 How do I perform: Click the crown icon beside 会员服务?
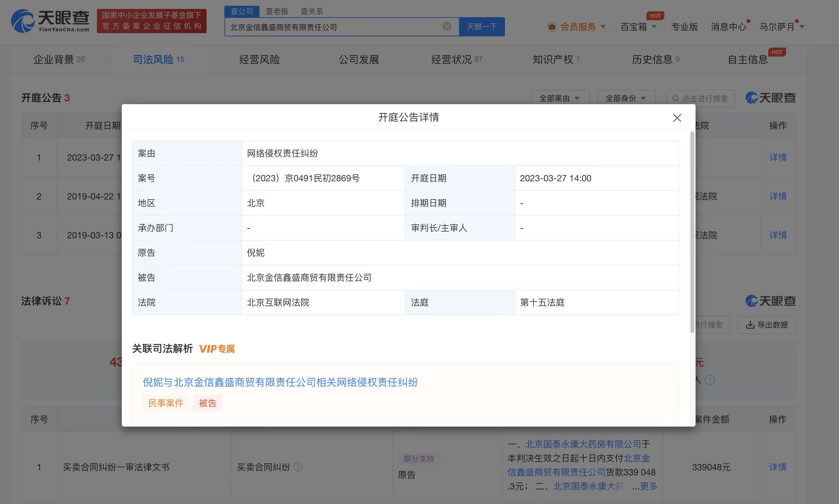pyautogui.click(x=551, y=26)
